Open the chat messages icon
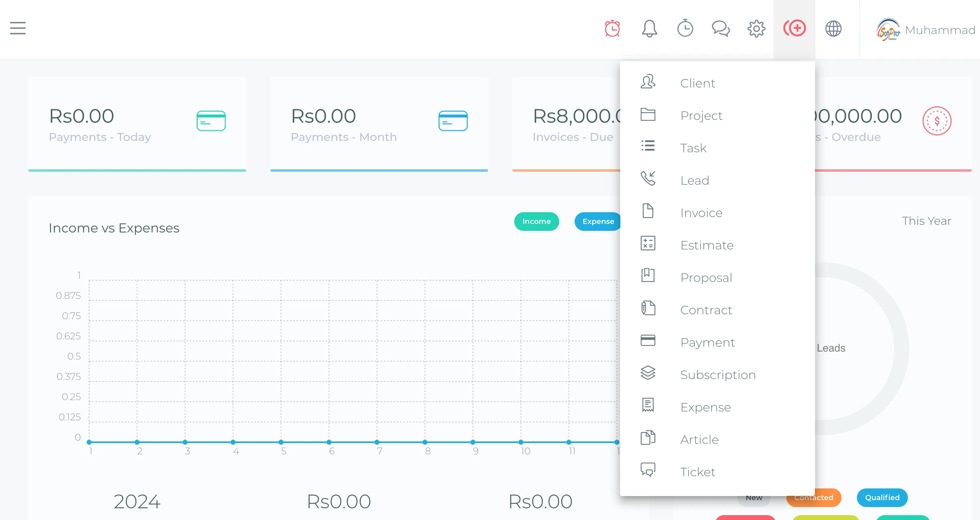 721,28
